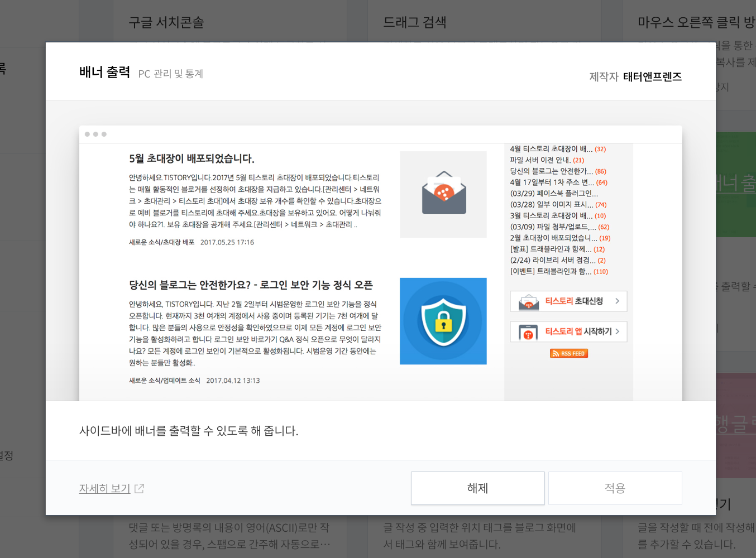Click sidebar item [이벤트] 트래블라인과 함... (110)
This screenshot has height=558, width=756.
pos(559,272)
